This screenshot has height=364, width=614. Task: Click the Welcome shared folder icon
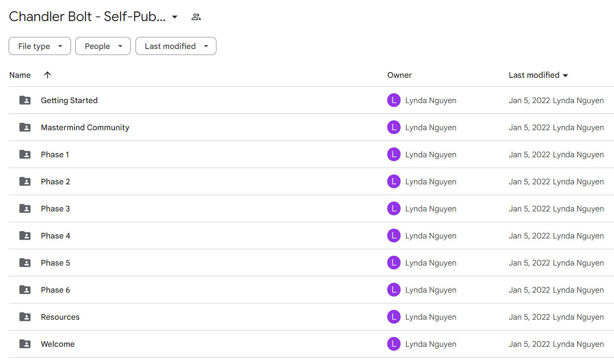pos(25,344)
